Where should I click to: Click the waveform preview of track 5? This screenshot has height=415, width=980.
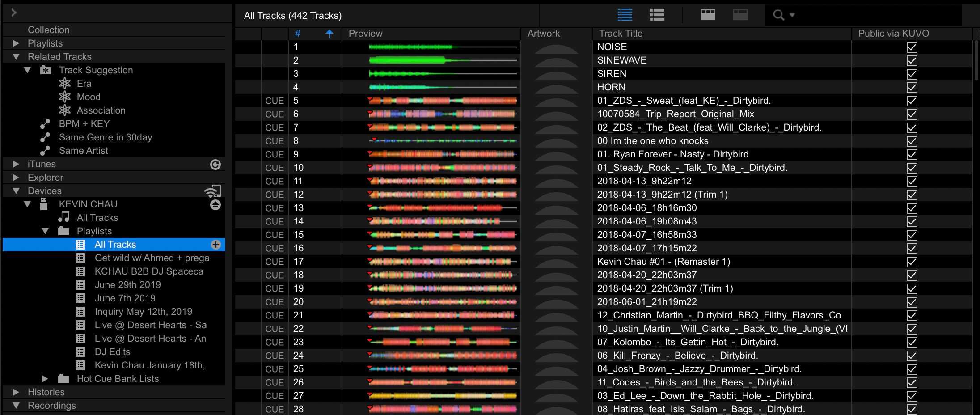442,101
